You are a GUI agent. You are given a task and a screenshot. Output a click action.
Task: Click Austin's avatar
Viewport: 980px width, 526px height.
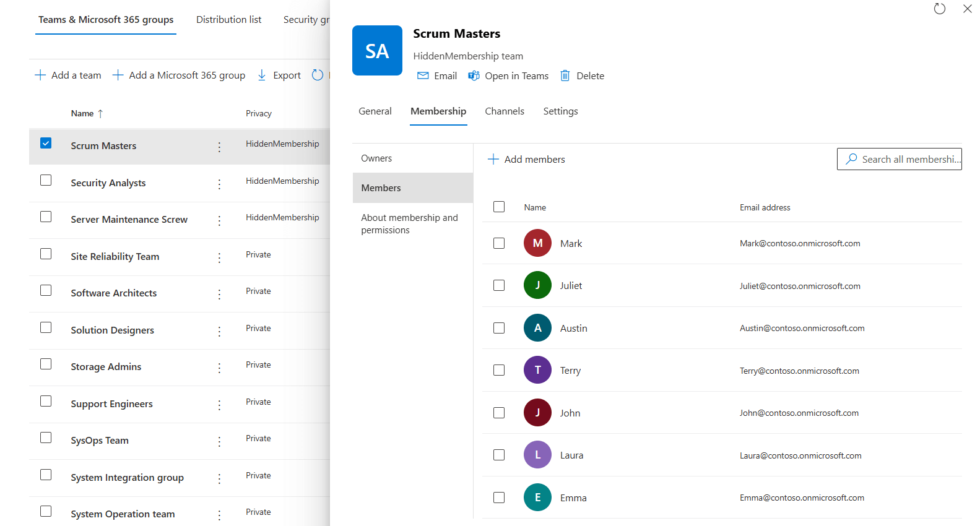[x=537, y=328]
